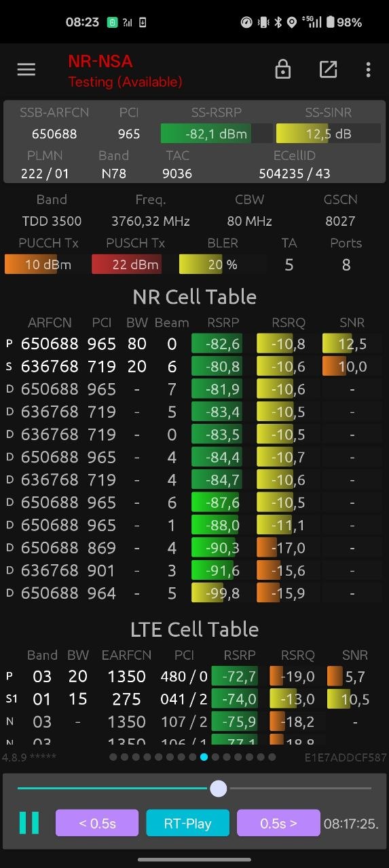Step back with the < 0.5s button
Image resolution: width=389 pixels, height=868 pixels.
click(97, 823)
